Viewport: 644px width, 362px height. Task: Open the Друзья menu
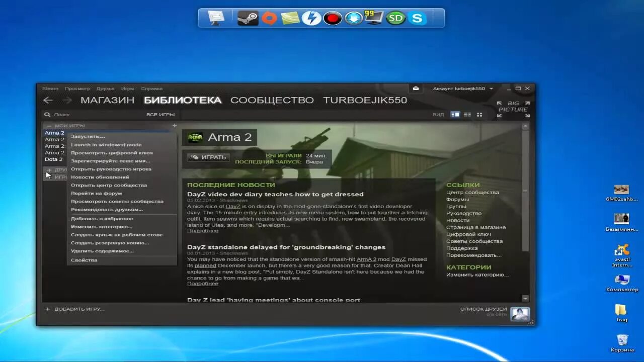pyautogui.click(x=105, y=88)
